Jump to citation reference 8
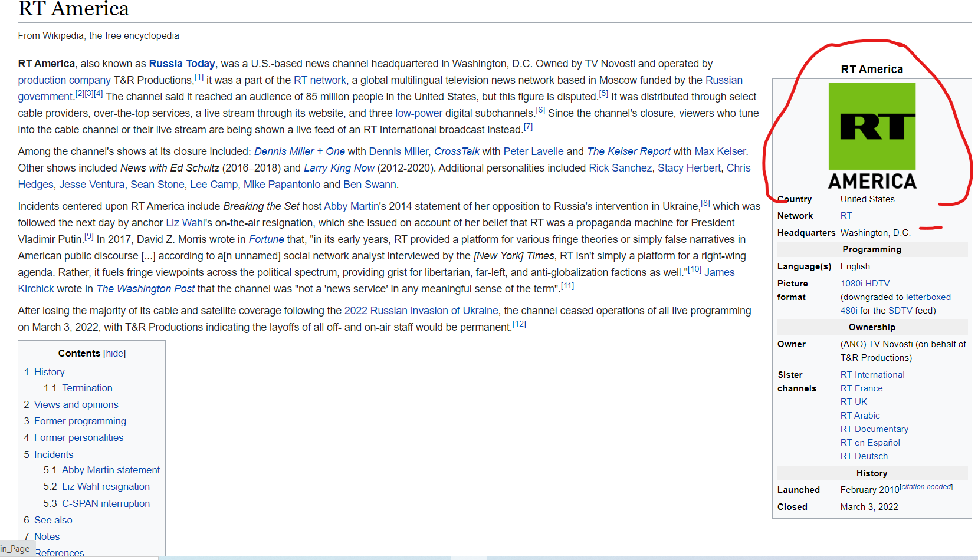978x560 pixels. click(x=705, y=203)
